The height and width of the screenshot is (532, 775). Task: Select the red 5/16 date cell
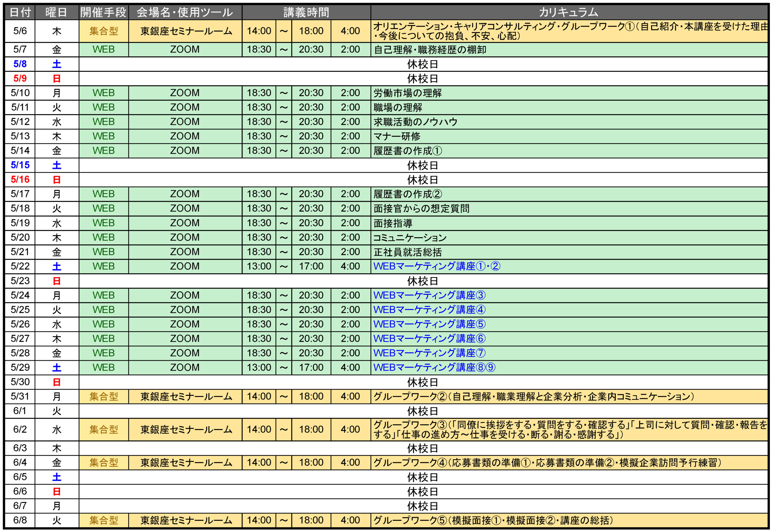click(x=20, y=180)
